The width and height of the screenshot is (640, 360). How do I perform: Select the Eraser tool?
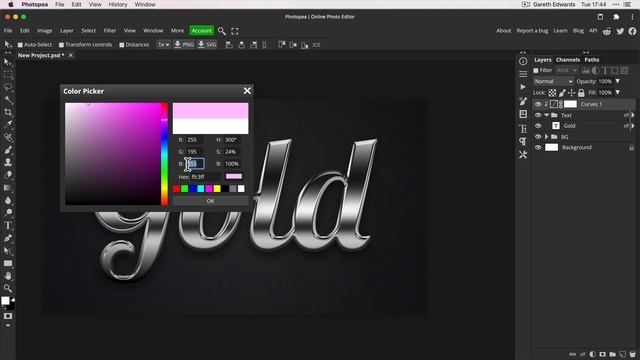pos(8,175)
